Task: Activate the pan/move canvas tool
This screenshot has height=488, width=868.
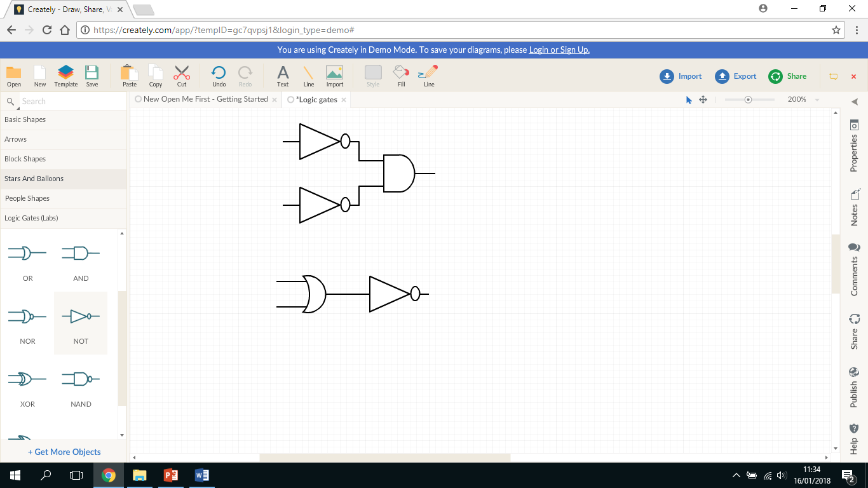Action: pyautogui.click(x=702, y=100)
